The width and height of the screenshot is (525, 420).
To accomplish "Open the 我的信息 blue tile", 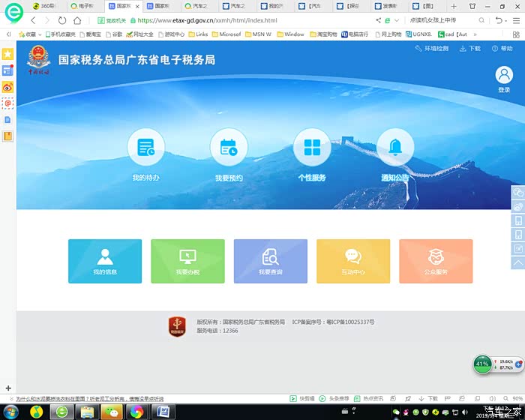I will [x=105, y=261].
